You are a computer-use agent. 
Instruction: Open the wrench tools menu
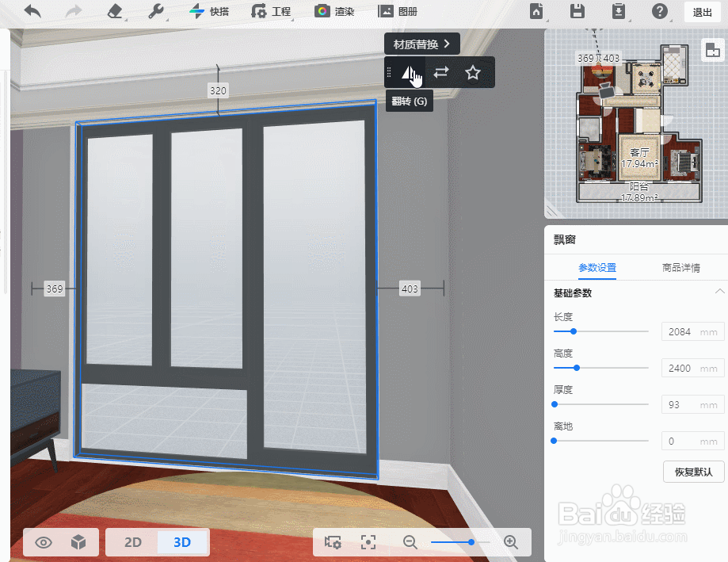tap(155, 11)
